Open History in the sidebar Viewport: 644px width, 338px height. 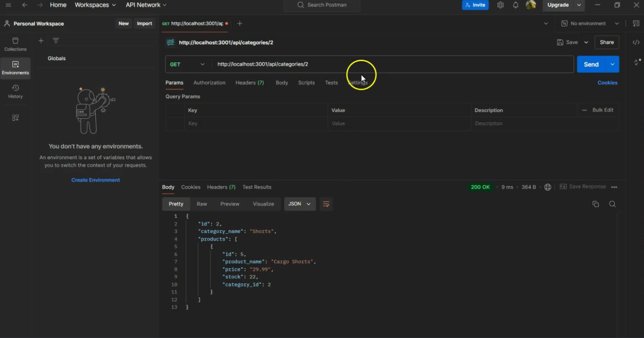(x=15, y=92)
